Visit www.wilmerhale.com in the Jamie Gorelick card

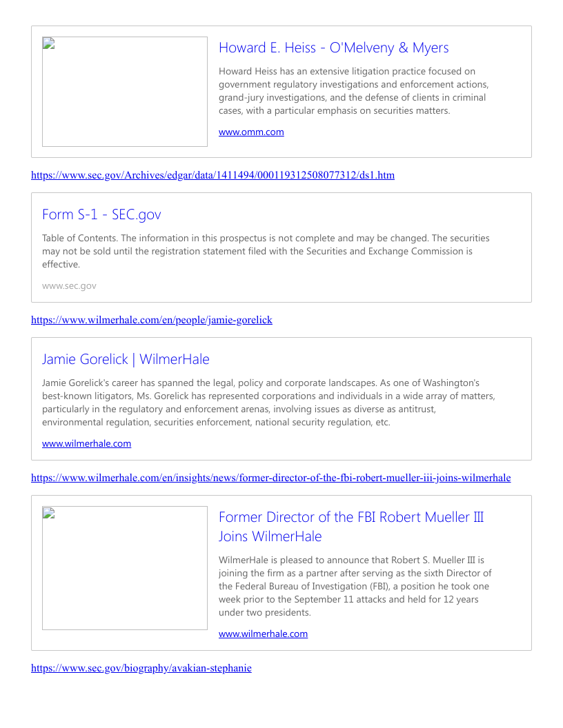coord(86,443)
